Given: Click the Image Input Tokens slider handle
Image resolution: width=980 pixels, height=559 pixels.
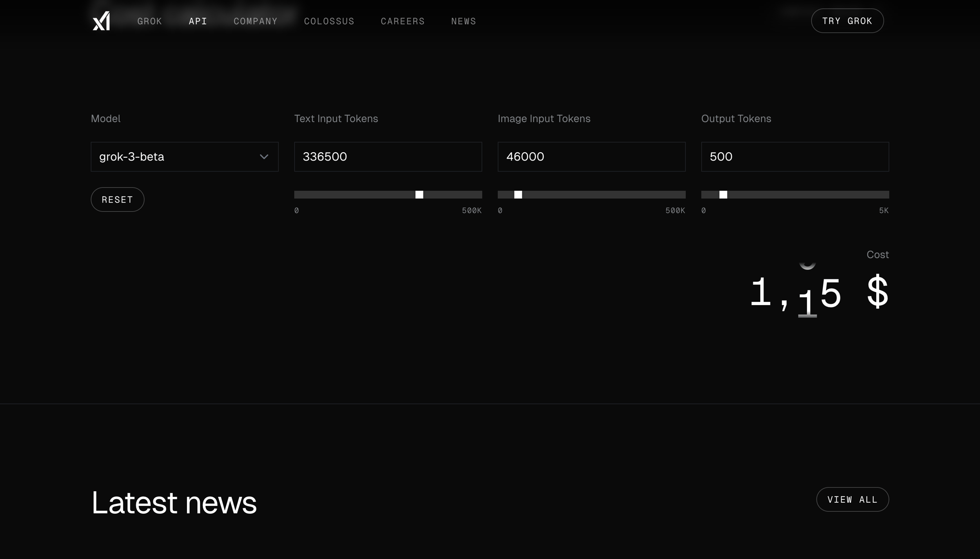Looking at the screenshot, I should click(x=518, y=195).
